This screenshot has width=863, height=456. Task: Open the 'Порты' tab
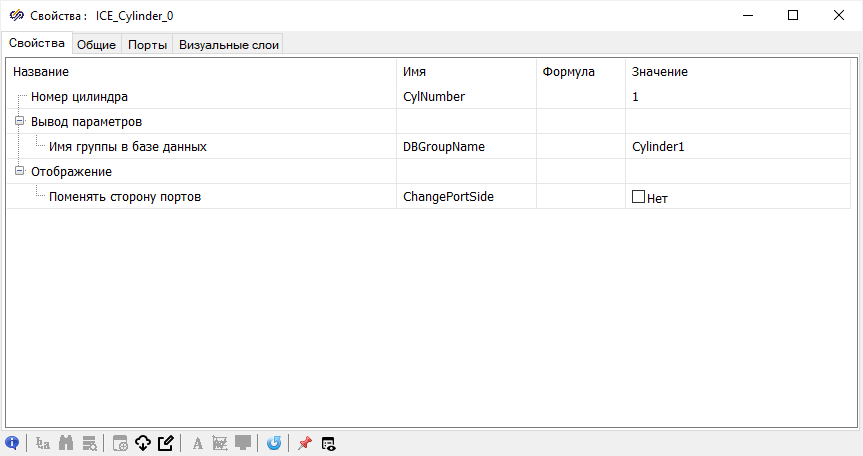147,44
